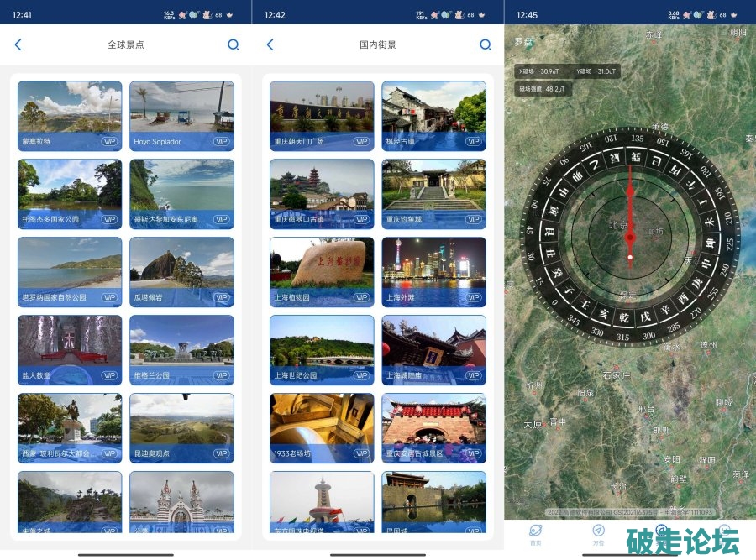Tap the magnetic field strength 磁场强度 readout

pos(543,88)
